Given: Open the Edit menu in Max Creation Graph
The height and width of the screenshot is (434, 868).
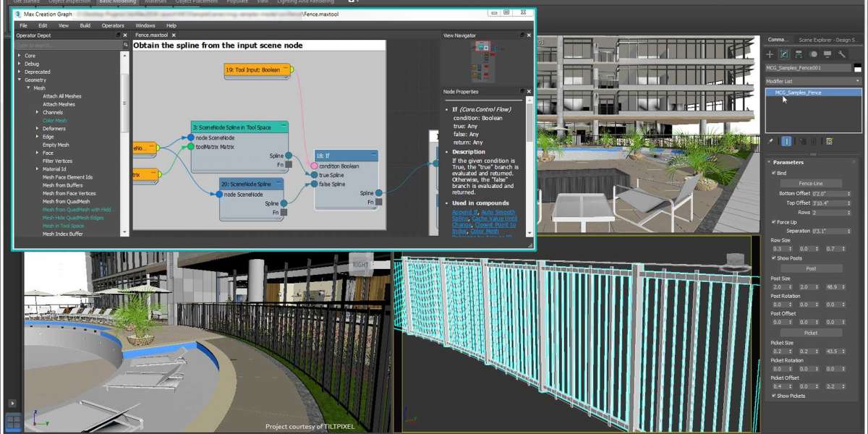Looking at the screenshot, I should [43, 25].
